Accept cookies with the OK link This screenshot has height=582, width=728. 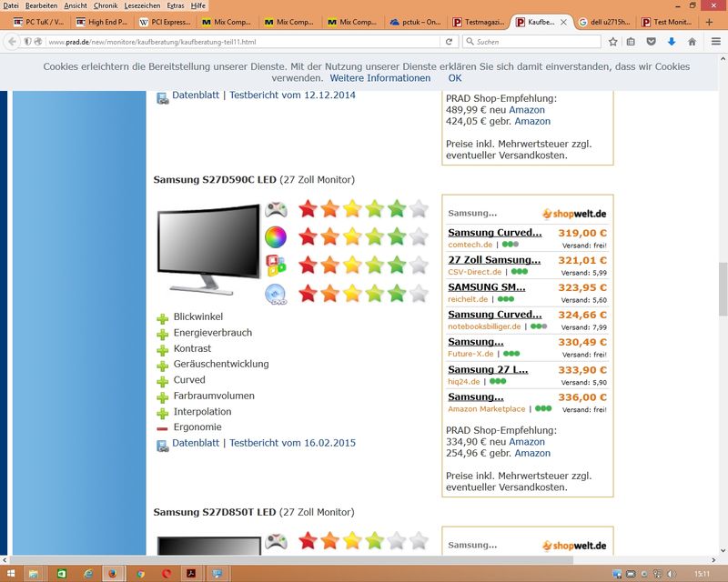click(454, 78)
